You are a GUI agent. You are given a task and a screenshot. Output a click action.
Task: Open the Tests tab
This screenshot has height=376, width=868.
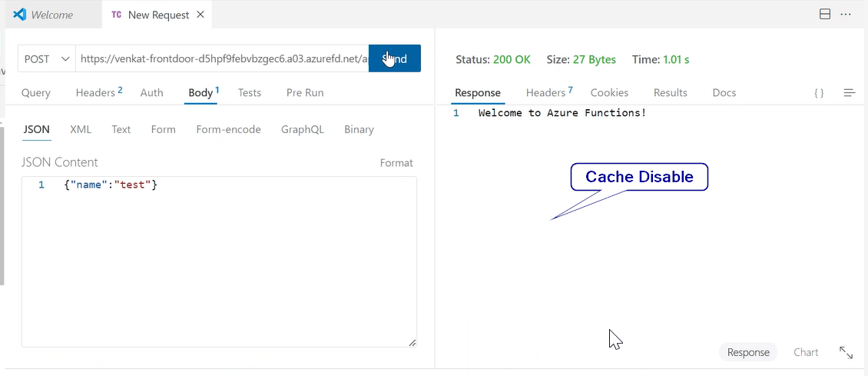coord(250,93)
